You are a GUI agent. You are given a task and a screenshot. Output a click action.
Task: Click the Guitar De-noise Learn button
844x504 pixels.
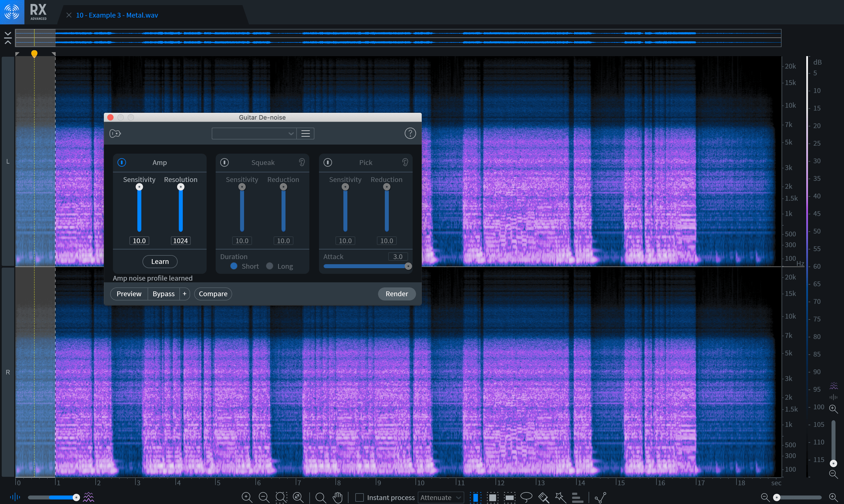(x=159, y=261)
